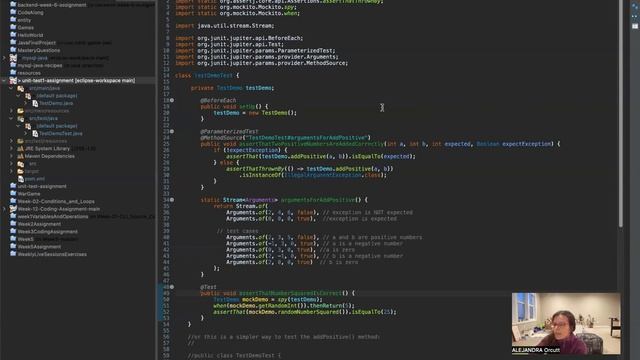Expand the mysql-java project node
Viewport: 640px width, 360px height.
(x=4, y=58)
